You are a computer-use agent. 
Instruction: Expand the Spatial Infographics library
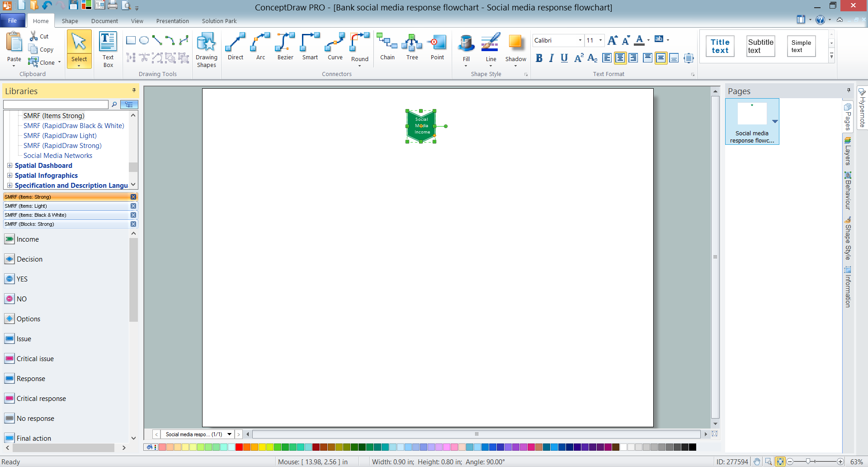point(9,176)
